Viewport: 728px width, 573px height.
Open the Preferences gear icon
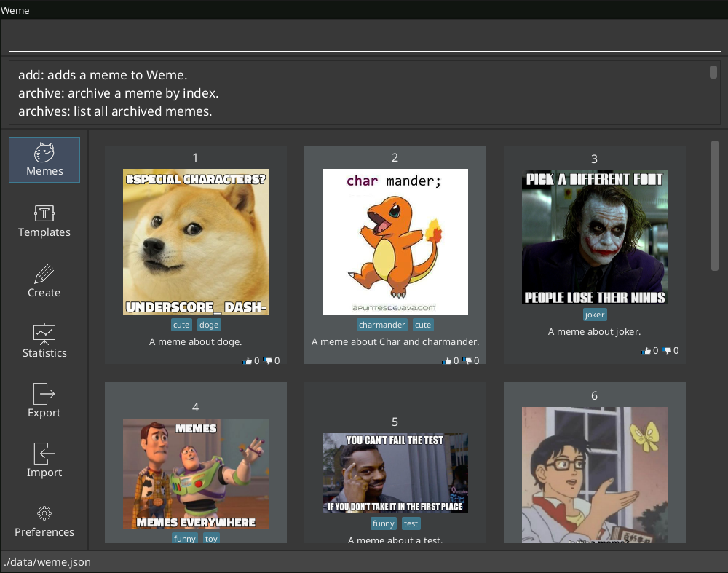click(44, 513)
